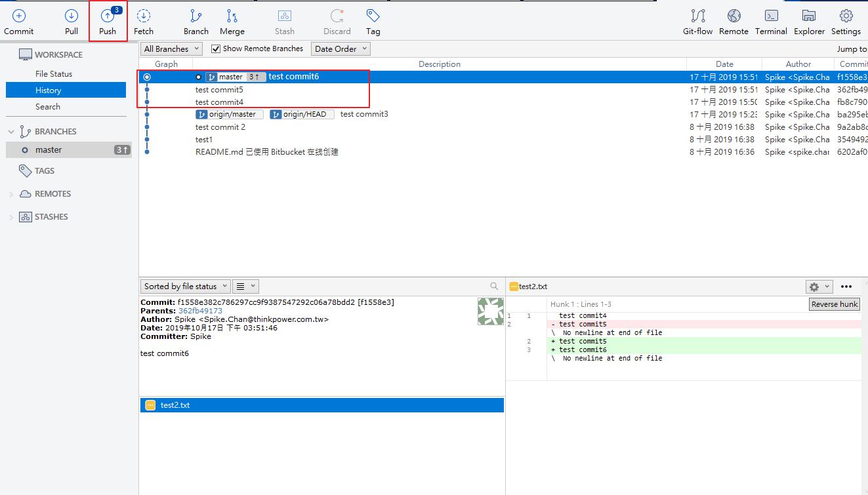Select the test commit 2 row
This screenshot has width=868, height=495.
pyautogui.click(x=503, y=127)
